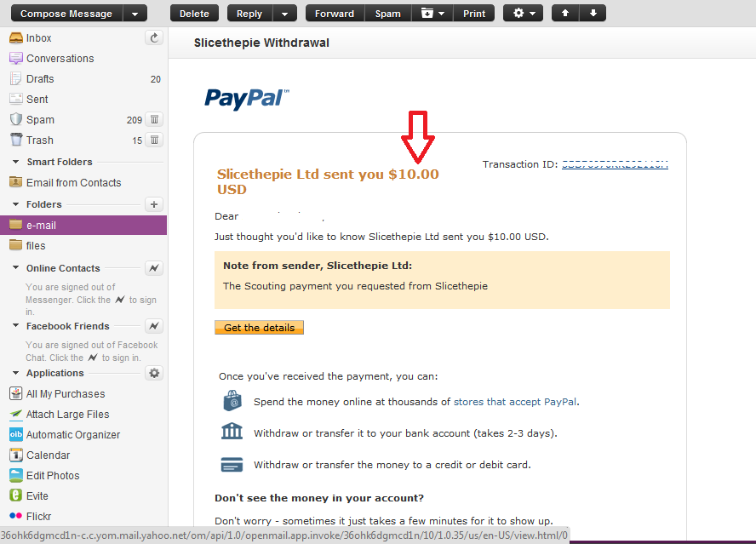756x544 pixels.
Task: Go to previous message with up arrow
Action: [x=565, y=14]
